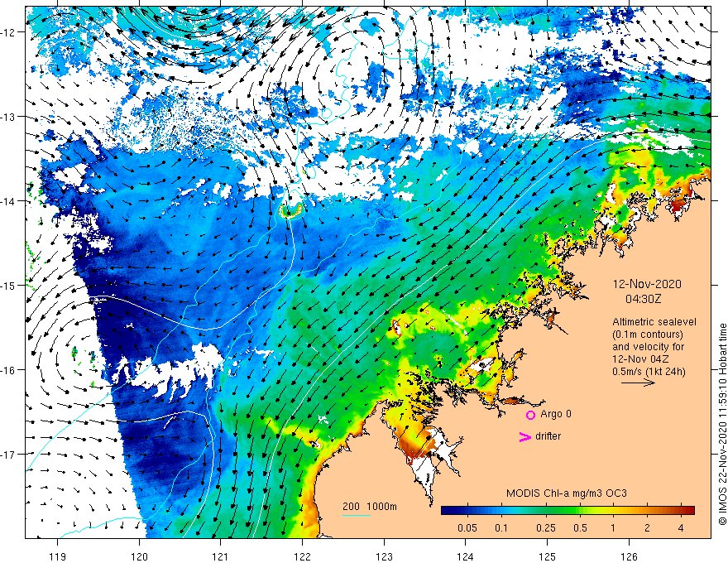728x563 pixels.
Task: Click the dark blue end of chlorophyll colorbar
Action: point(448,511)
